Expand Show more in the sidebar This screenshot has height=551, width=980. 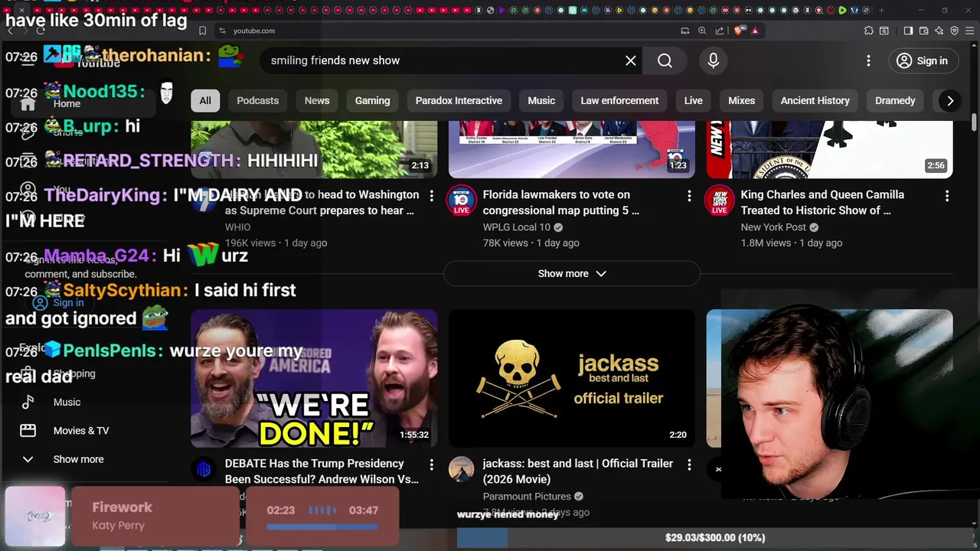(78, 459)
